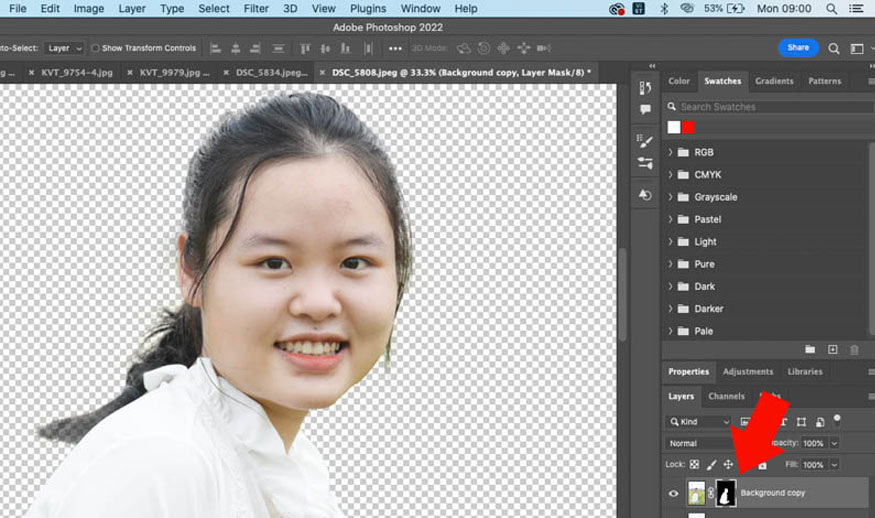Open the Comments panel speech-bubble icon
The height and width of the screenshot is (518, 875).
[x=645, y=109]
